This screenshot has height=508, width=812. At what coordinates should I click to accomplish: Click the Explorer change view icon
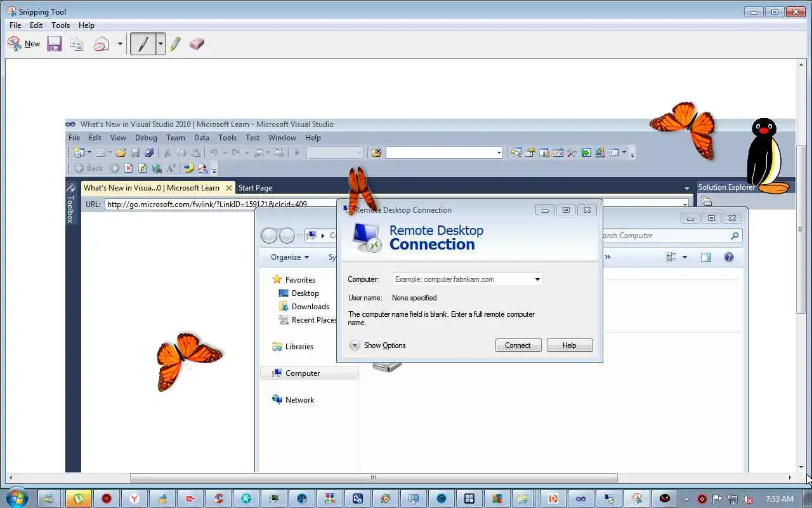671,257
